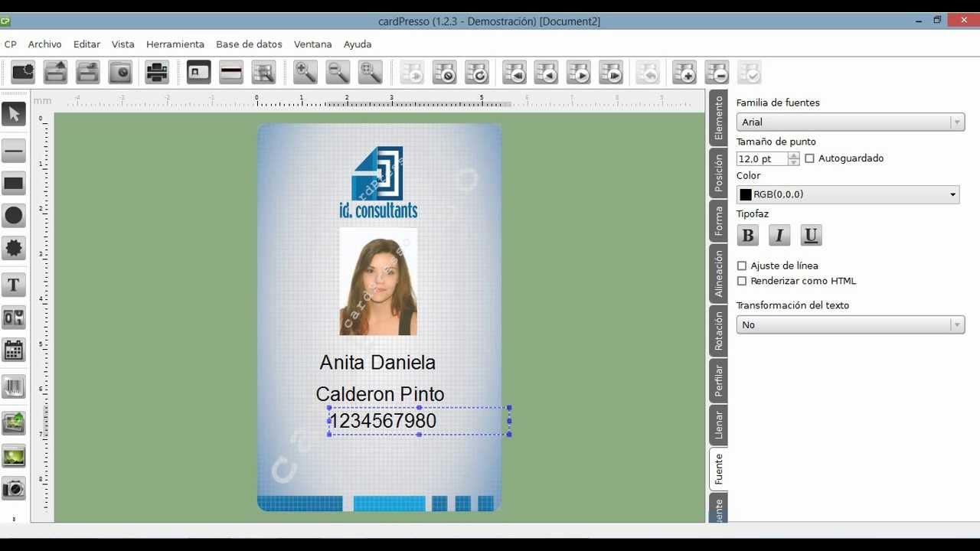Pick the camera capture tool

14,489
